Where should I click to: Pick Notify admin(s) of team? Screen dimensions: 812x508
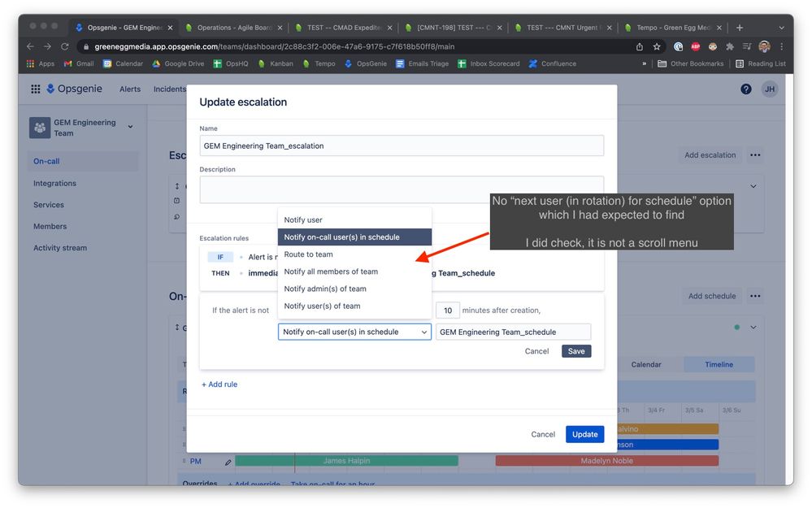(354, 289)
